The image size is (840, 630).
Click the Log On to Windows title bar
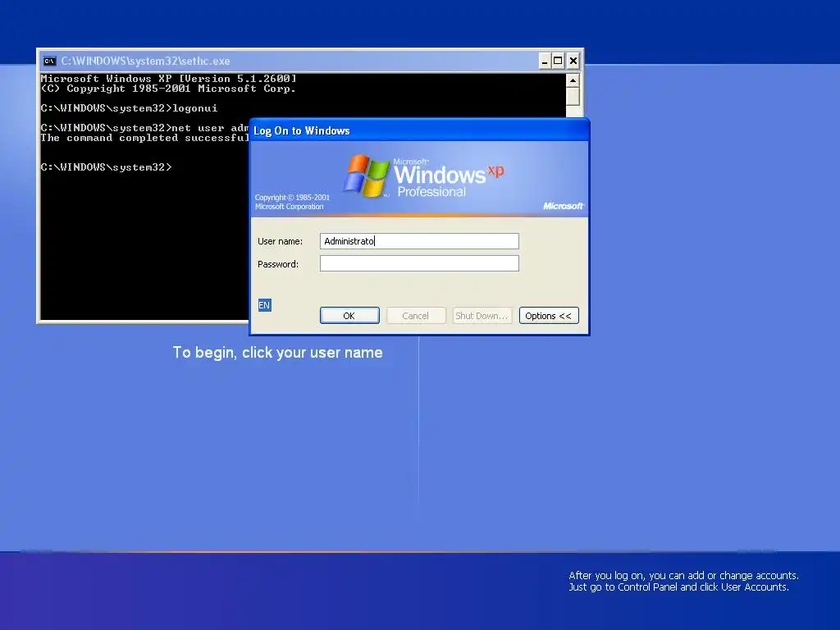pyautogui.click(x=419, y=130)
